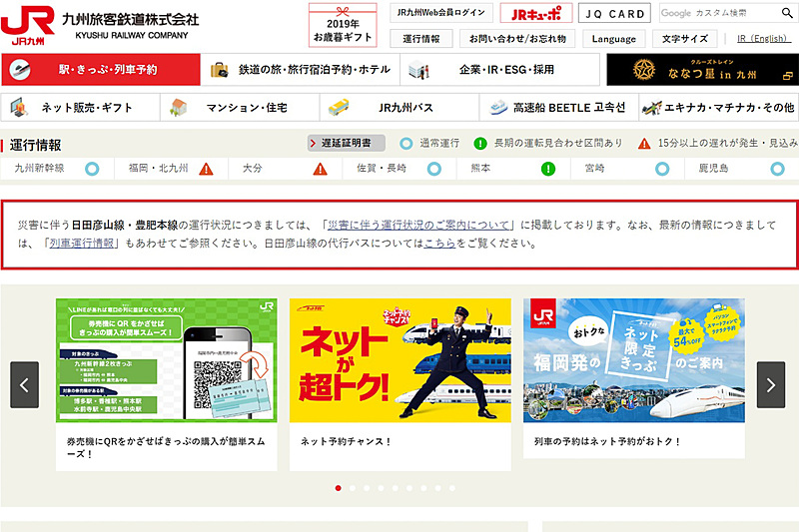Check 熊本 green suspension icon

[548, 169]
